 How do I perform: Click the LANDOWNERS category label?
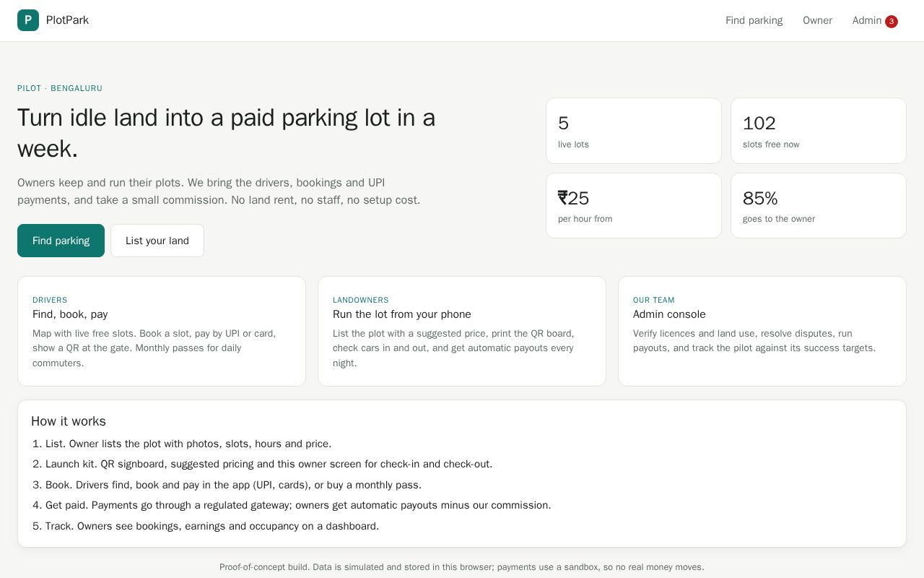tap(361, 300)
